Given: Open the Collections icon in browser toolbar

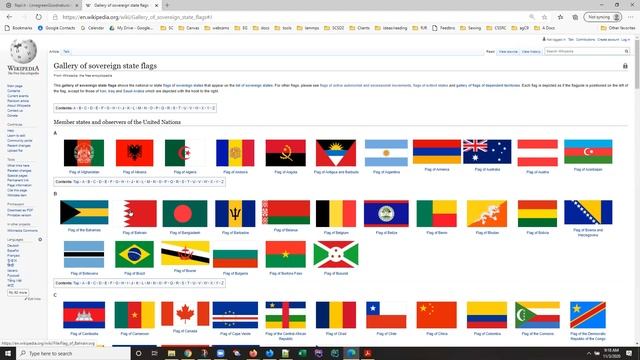Looking at the screenshot, I should pos(575,17).
